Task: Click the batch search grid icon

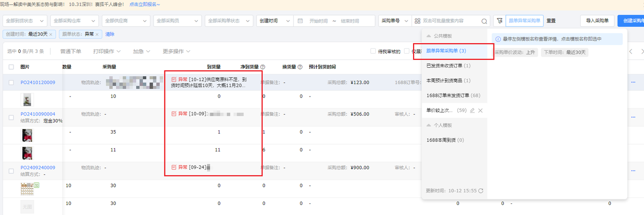Action: coord(417,21)
